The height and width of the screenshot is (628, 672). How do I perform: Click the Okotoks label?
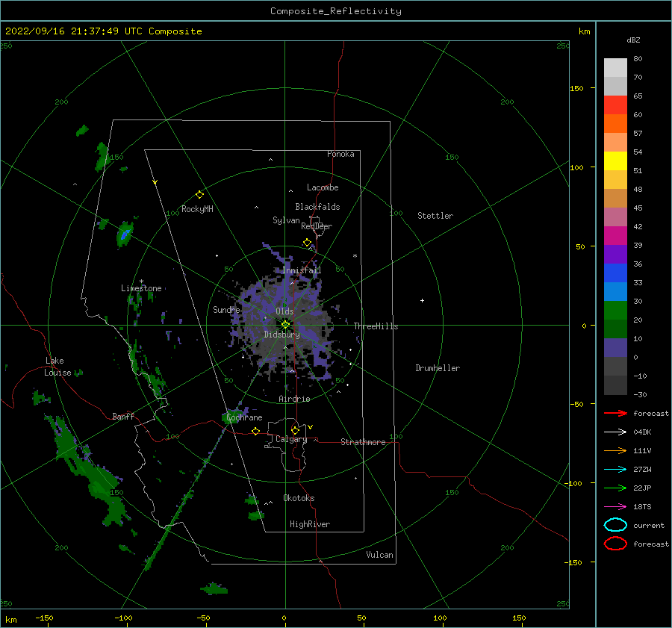pos(299,498)
